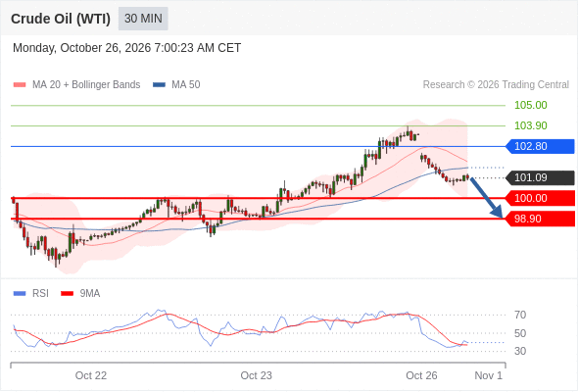
Task: Click the MA 20 + Bollinger Bands legend label
Action: tap(86, 85)
